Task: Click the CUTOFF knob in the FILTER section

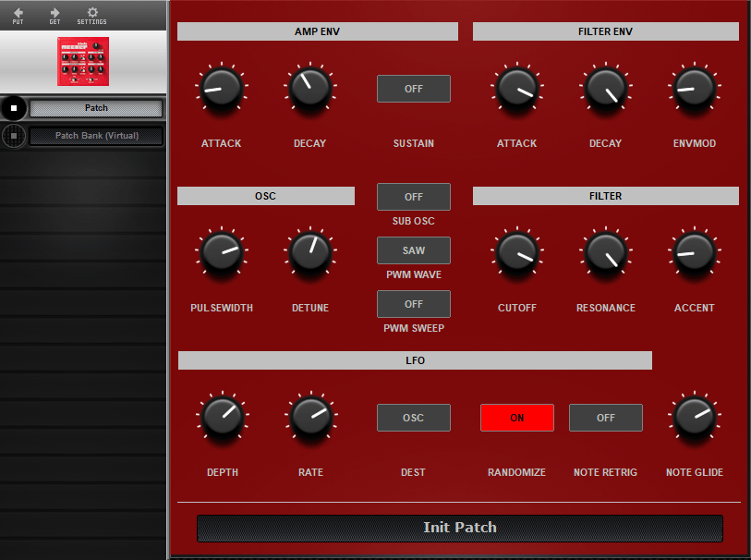Action: point(516,251)
